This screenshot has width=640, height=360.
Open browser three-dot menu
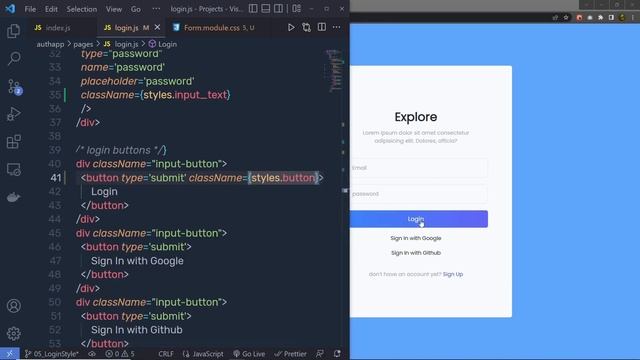pos(633,18)
